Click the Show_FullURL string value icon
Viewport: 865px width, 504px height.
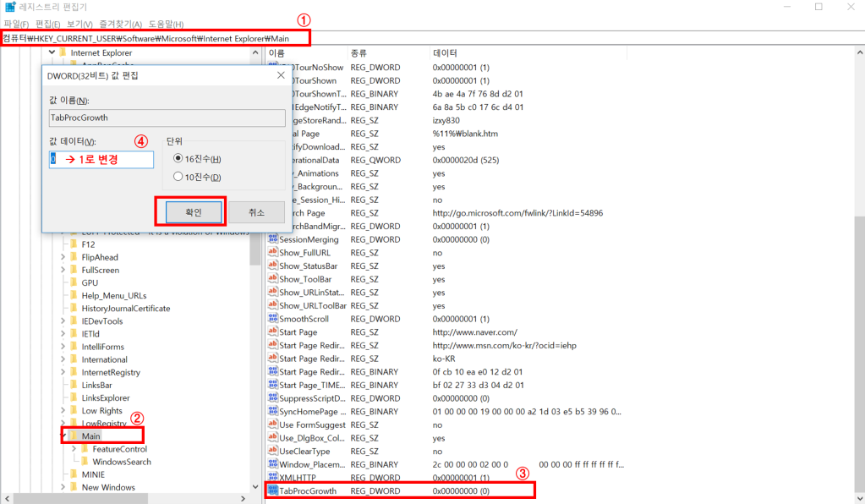(x=272, y=252)
